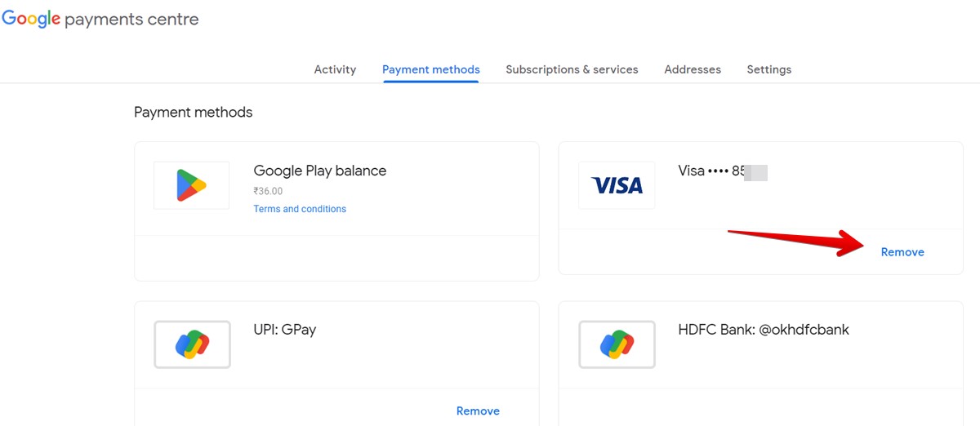This screenshot has width=980, height=426.
Task: Click the Google payments centre logo
Action: point(100,20)
